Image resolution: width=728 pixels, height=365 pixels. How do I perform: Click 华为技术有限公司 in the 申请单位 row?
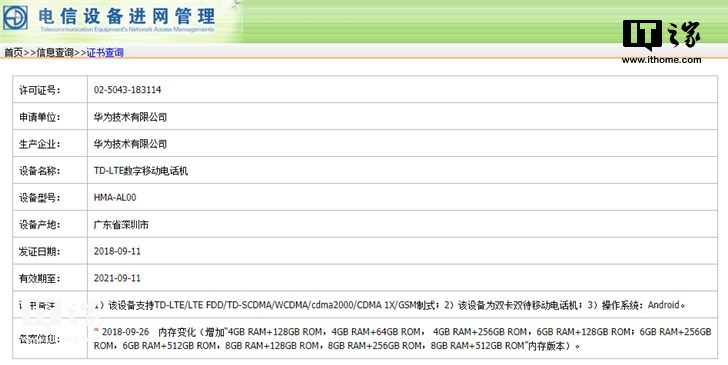130,117
